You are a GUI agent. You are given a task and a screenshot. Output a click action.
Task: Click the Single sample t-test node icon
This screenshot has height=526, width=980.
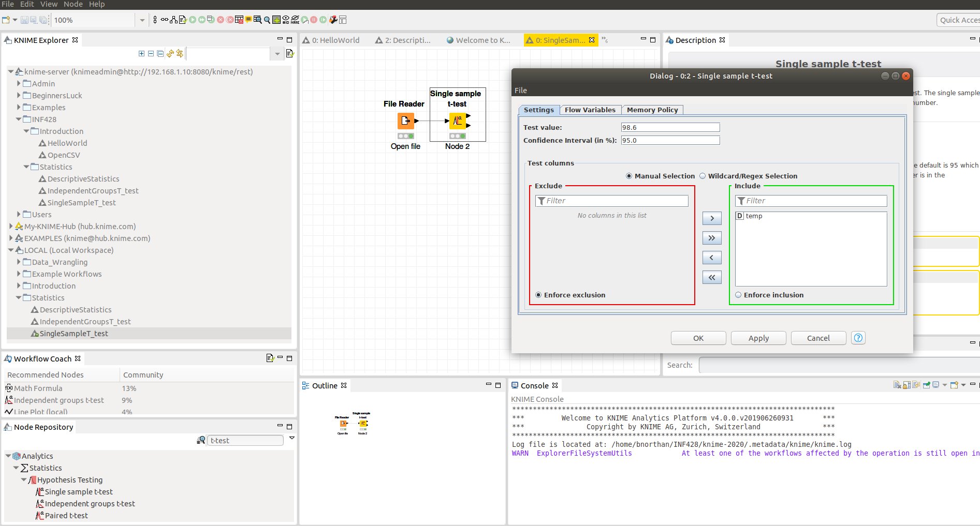[458, 121]
